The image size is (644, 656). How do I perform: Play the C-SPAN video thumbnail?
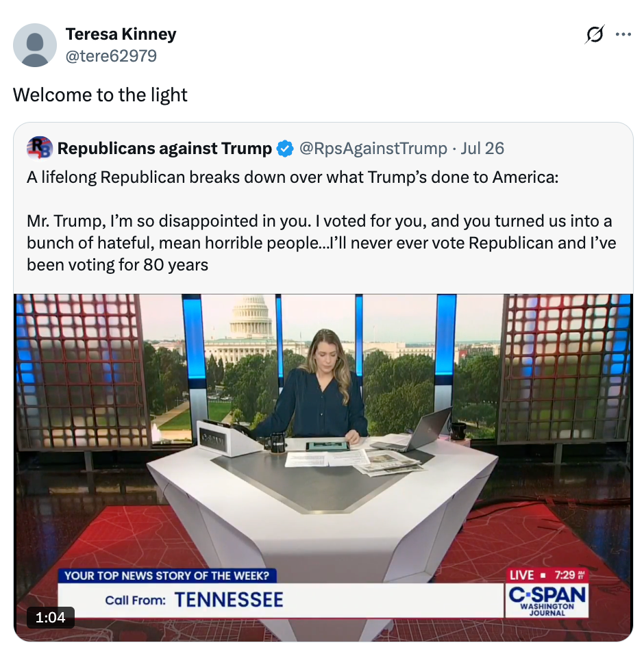tap(323, 468)
